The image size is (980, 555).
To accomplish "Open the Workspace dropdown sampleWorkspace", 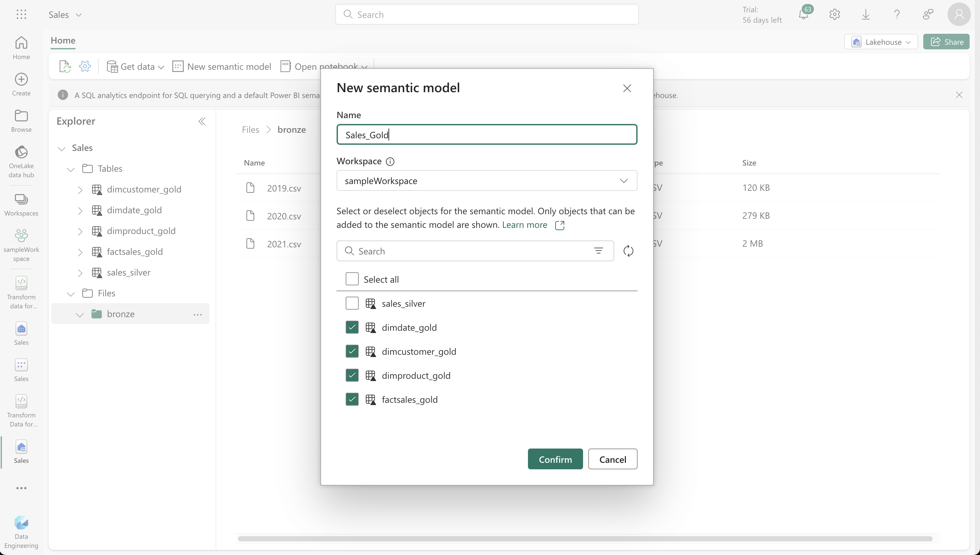I will [x=486, y=180].
